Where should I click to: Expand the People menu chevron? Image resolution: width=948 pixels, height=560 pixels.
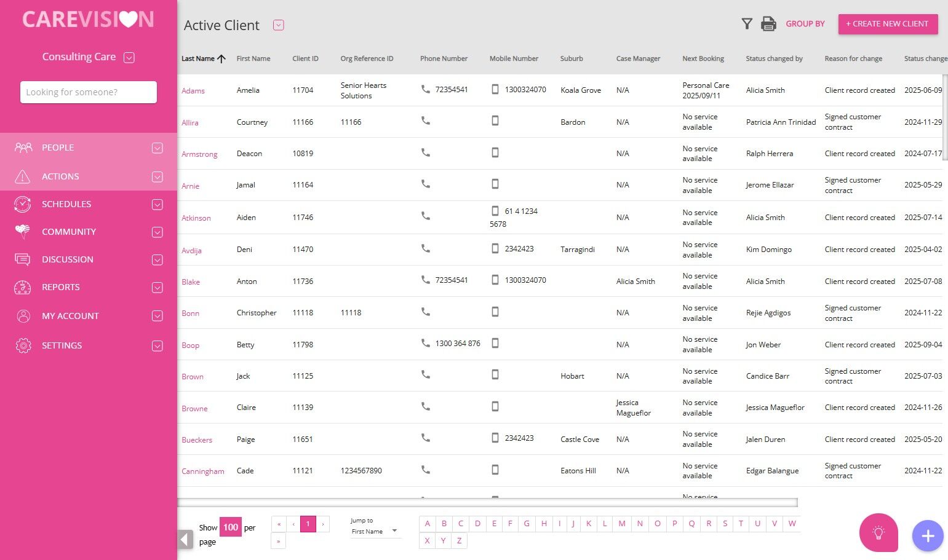pyautogui.click(x=157, y=148)
